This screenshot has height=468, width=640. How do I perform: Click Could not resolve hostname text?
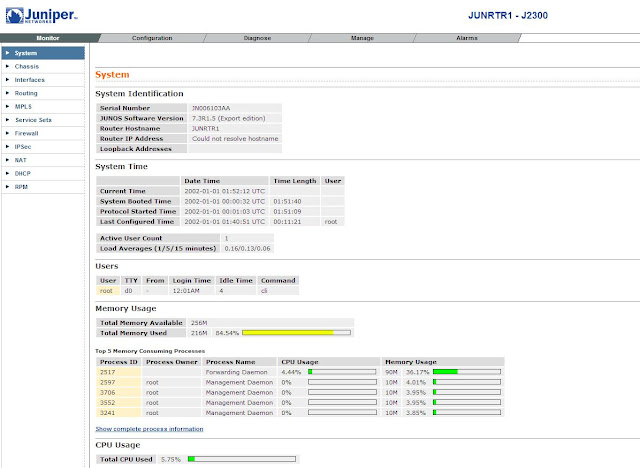[x=235, y=139]
